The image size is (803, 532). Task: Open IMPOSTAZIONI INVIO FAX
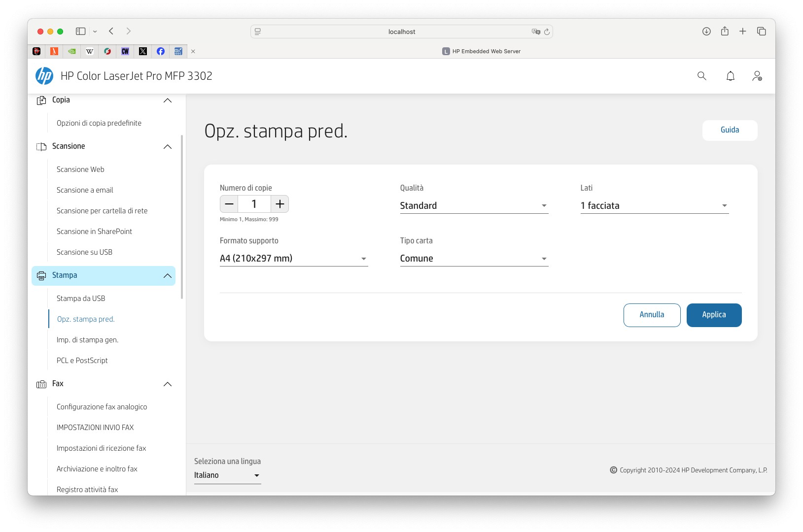coord(95,428)
